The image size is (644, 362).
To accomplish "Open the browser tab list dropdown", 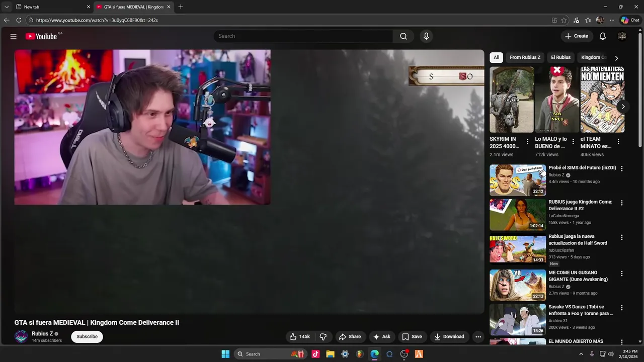I will point(7,7).
